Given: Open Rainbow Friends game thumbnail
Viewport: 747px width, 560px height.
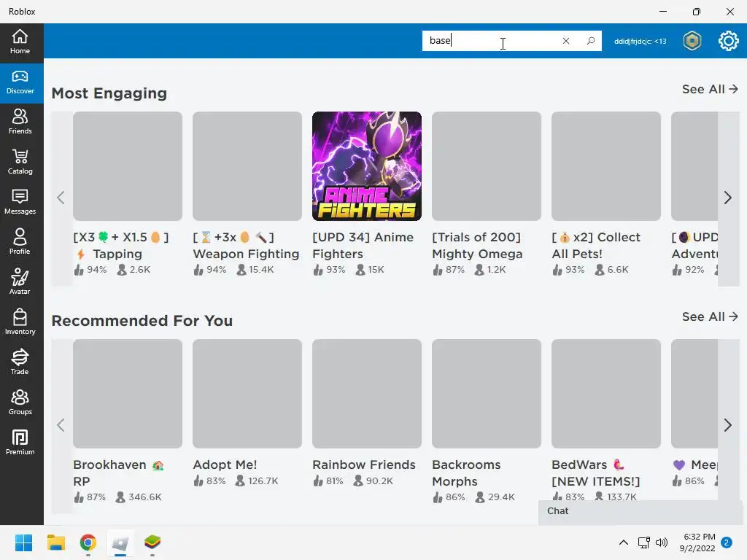Looking at the screenshot, I should (x=367, y=394).
